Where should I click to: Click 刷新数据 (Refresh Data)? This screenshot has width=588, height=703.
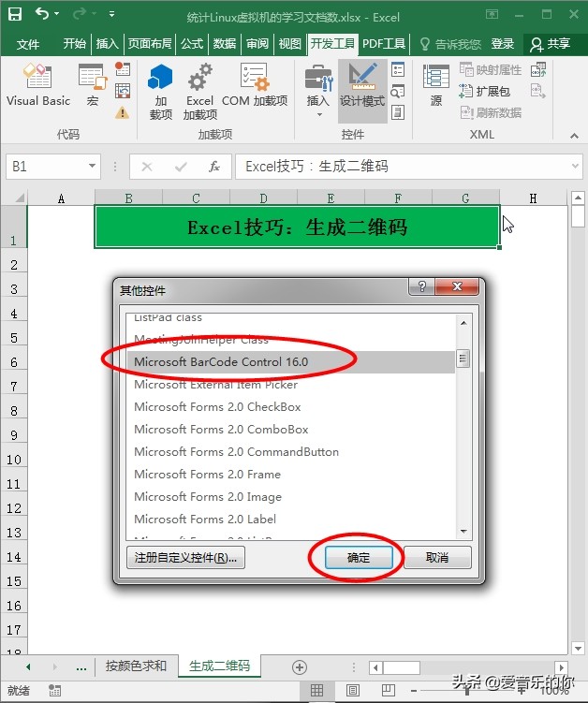coord(491,112)
